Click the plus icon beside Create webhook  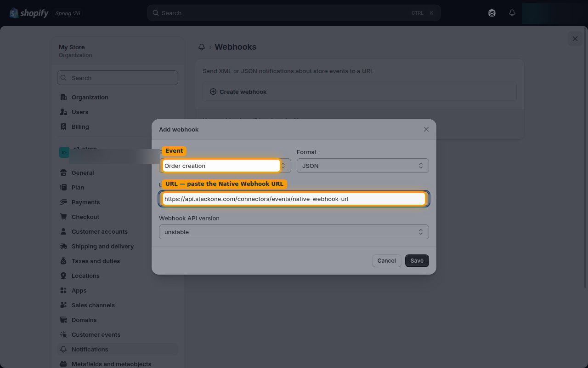pyautogui.click(x=213, y=92)
